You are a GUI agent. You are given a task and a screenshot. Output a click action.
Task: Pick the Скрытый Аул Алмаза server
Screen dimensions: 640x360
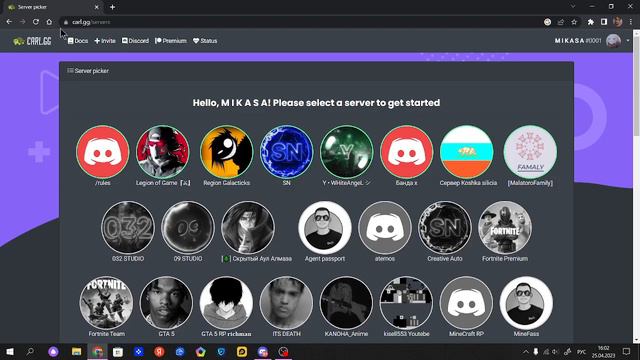pyautogui.click(x=248, y=227)
